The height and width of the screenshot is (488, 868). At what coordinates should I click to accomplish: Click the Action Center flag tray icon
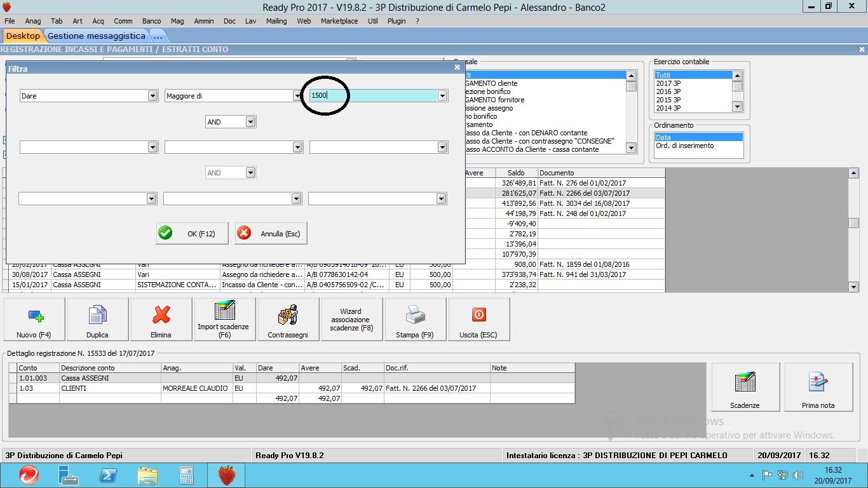(x=767, y=475)
